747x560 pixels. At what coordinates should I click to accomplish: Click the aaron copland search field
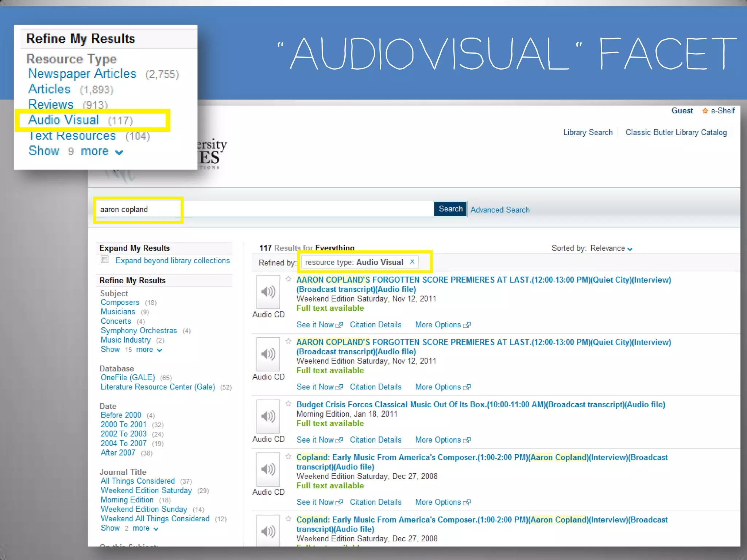(264, 209)
